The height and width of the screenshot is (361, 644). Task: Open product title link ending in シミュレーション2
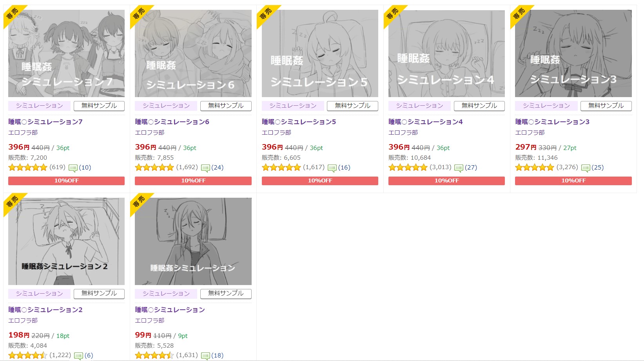[x=45, y=310]
